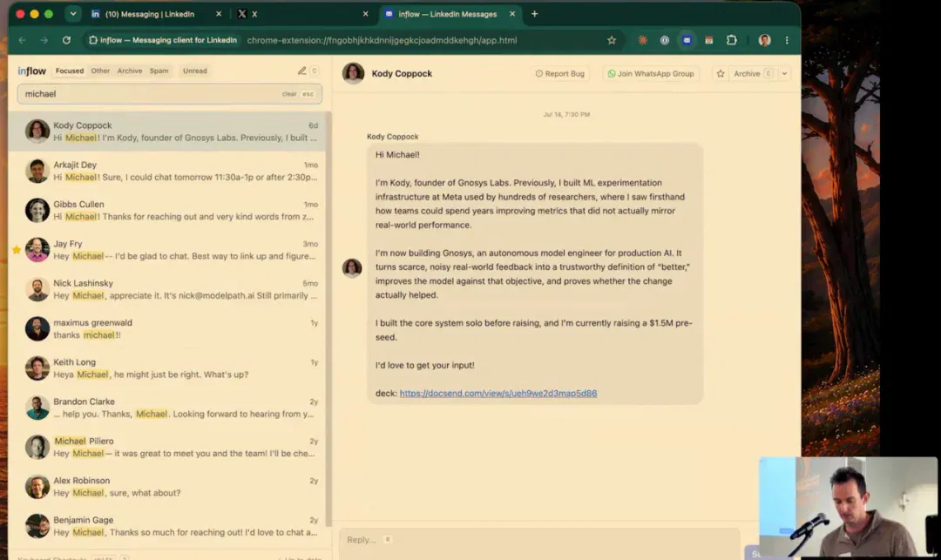Click Join WhatsApp Group button
Screen dimensions: 941x560
coord(651,74)
